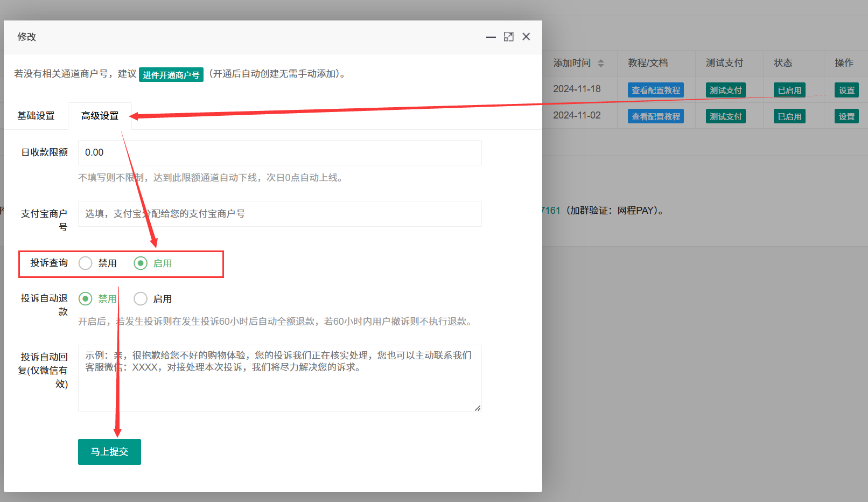Screen dimensions: 868x502
Task: Focus the 日收款限额 input field
Action: 279,153
